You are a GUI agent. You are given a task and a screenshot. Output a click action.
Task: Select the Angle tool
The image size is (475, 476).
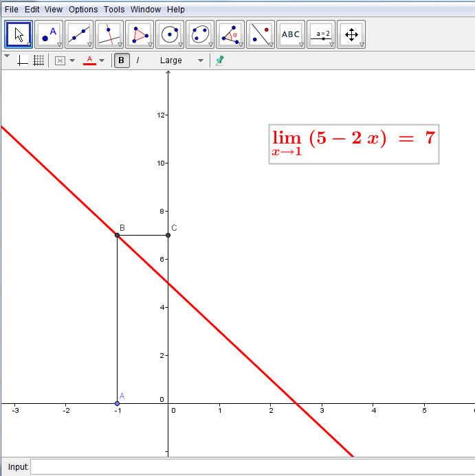pyautogui.click(x=230, y=34)
